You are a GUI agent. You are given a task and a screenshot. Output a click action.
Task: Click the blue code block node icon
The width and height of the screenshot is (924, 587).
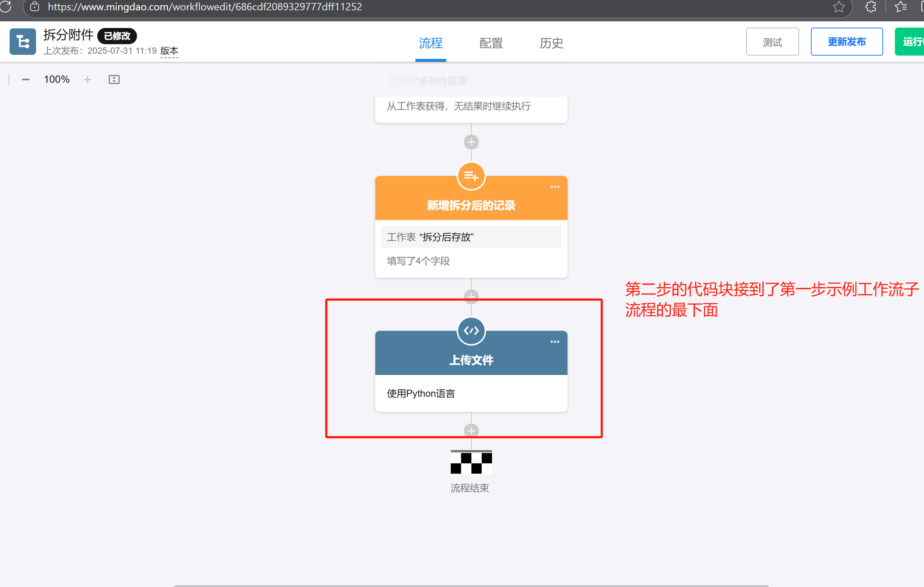471,331
